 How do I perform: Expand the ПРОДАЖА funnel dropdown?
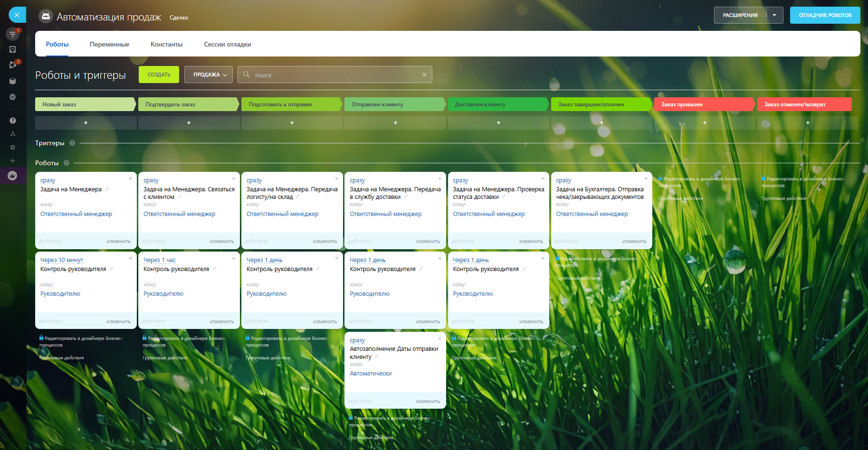tap(209, 75)
